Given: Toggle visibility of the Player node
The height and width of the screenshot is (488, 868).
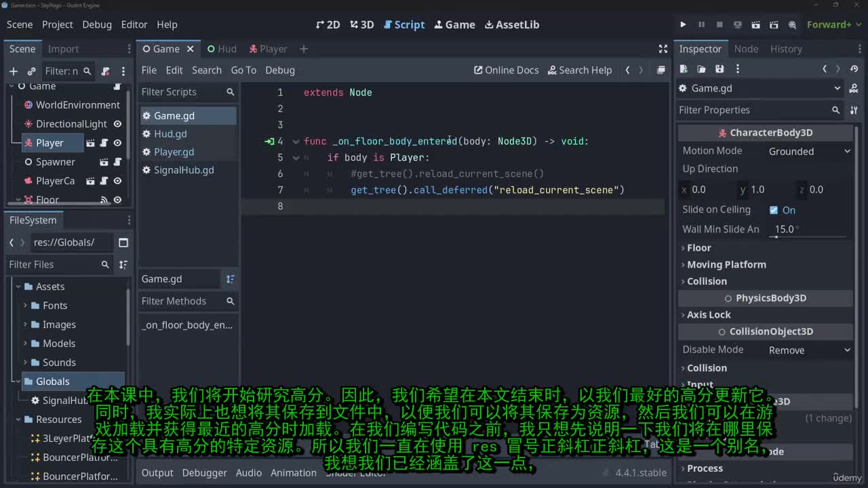Looking at the screenshot, I should point(117,143).
